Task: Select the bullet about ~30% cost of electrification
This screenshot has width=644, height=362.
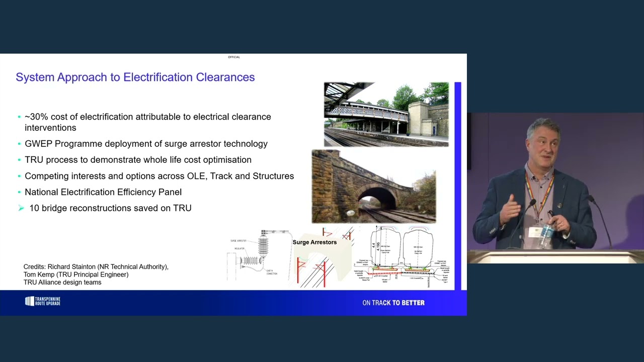Action: click(147, 122)
